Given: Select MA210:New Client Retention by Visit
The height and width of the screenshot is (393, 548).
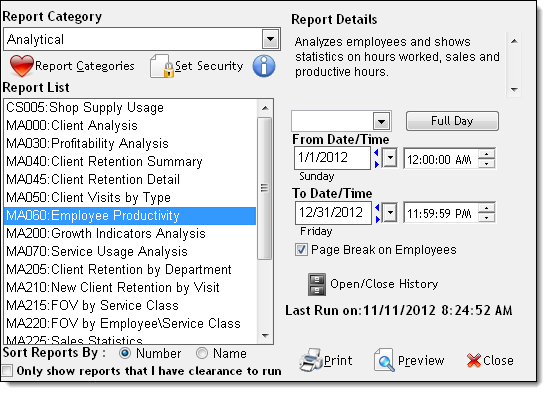Looking at the screenshot, I should tap(130, 287).
